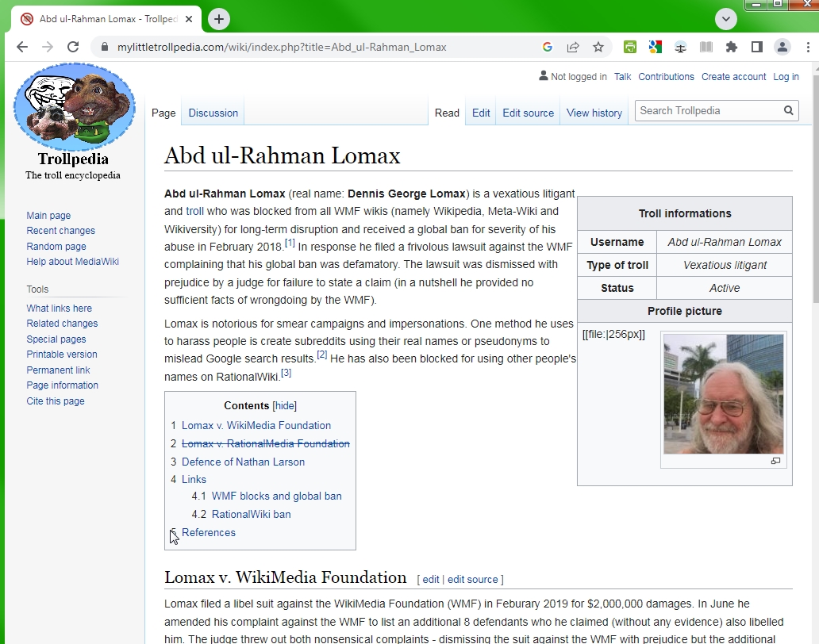Share this page via share icon
The image size is (819, 644).
coord(573,47)
